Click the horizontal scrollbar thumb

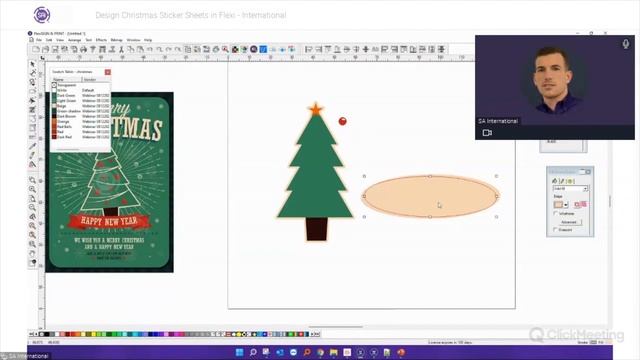[336, 327]
